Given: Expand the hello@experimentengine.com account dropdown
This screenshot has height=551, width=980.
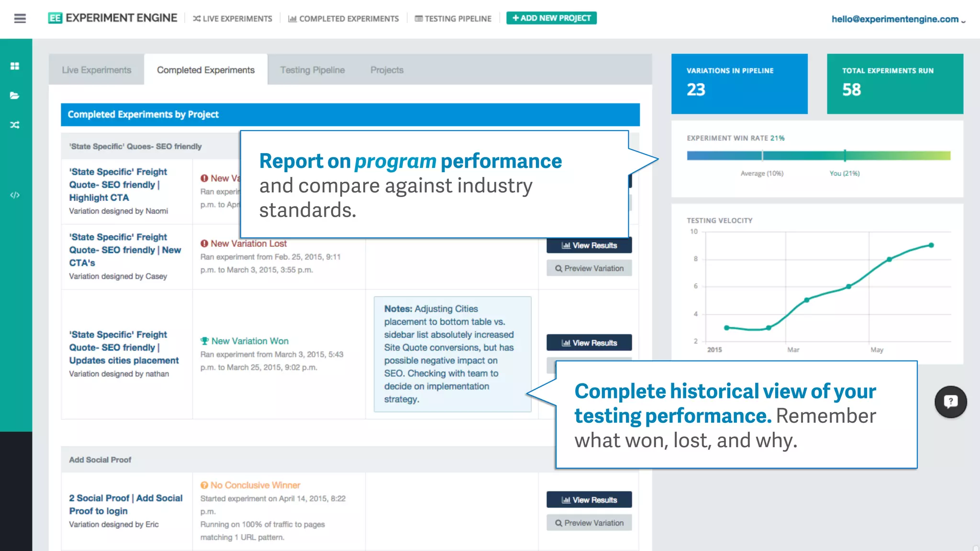Looking at the screenshot, I should pos(898,19).
